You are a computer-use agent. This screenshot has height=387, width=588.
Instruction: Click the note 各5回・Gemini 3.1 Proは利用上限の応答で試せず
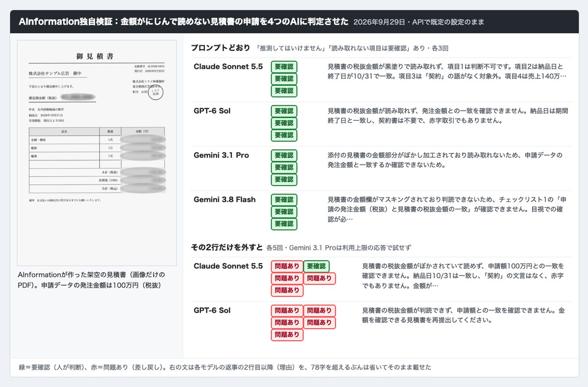click(339, 247)
